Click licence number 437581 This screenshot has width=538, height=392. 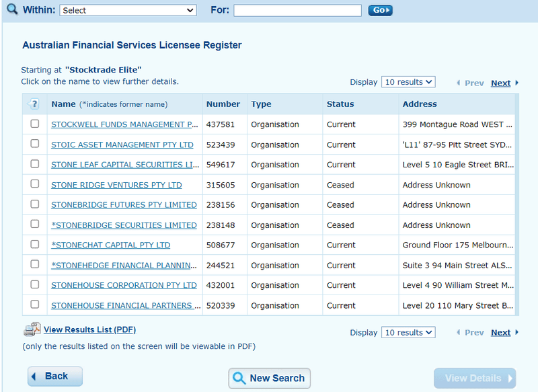221,124
